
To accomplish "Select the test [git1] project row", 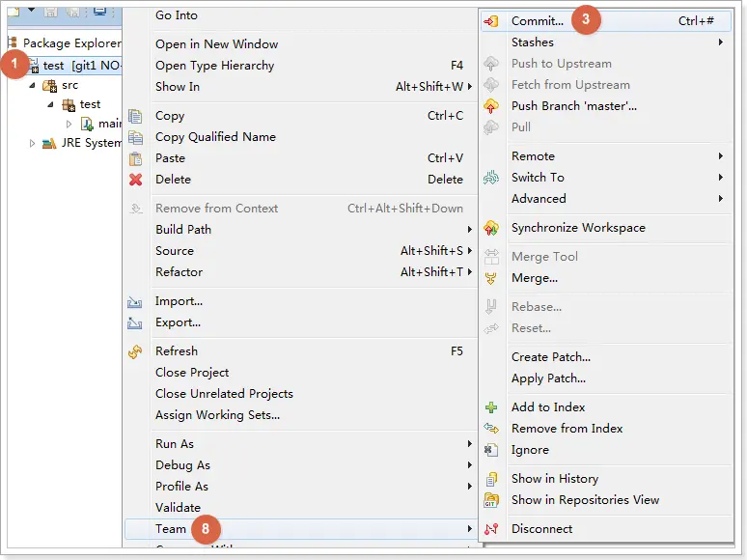I will (x=74, y=66).
